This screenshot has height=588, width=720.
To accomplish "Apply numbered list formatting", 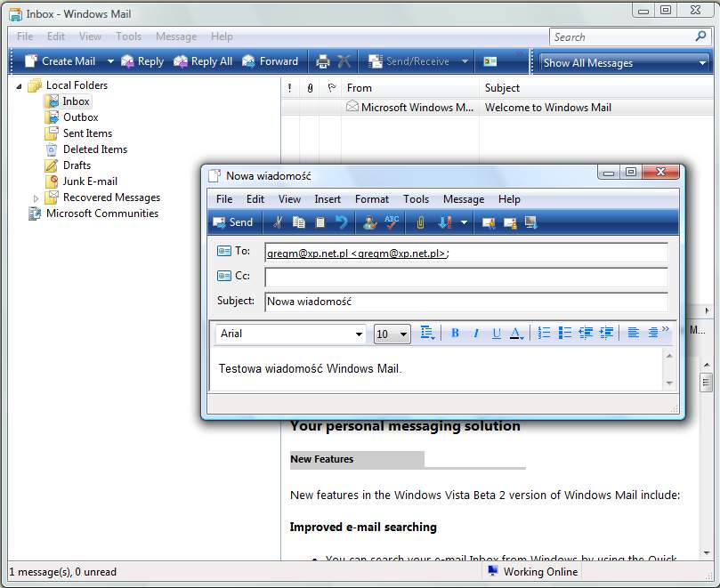I will pos(544,333).
